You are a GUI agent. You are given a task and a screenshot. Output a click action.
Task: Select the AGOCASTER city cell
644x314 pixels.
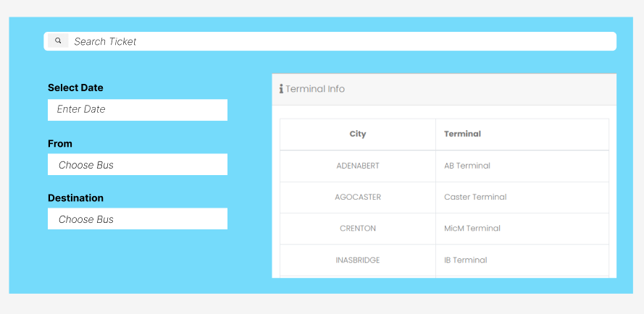pyautogui.click(x=358, y=197)
